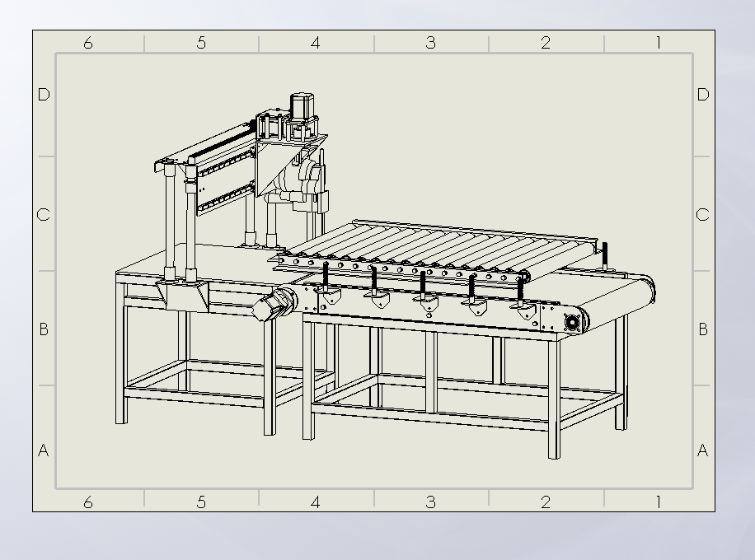Click the funnel chute on the left table
Image resolution: width=755 pixels, height=560 pixels.
click(183, 295)
